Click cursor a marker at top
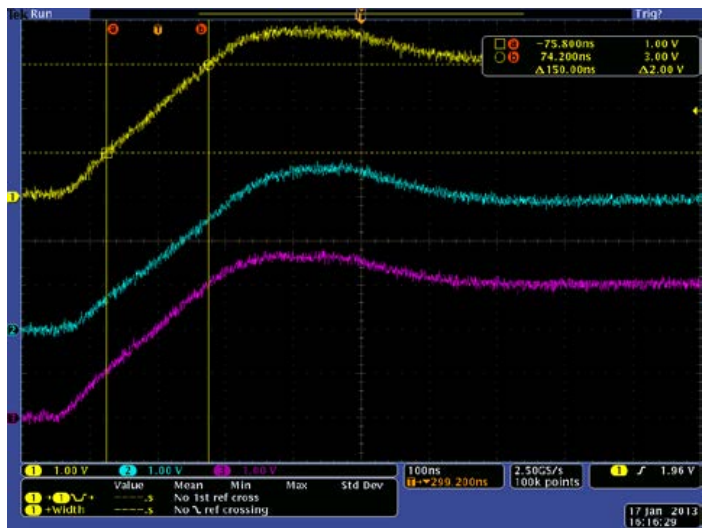The height and width of the screenshot is (532, 708). pyautogui.click(x=112, y=29)
